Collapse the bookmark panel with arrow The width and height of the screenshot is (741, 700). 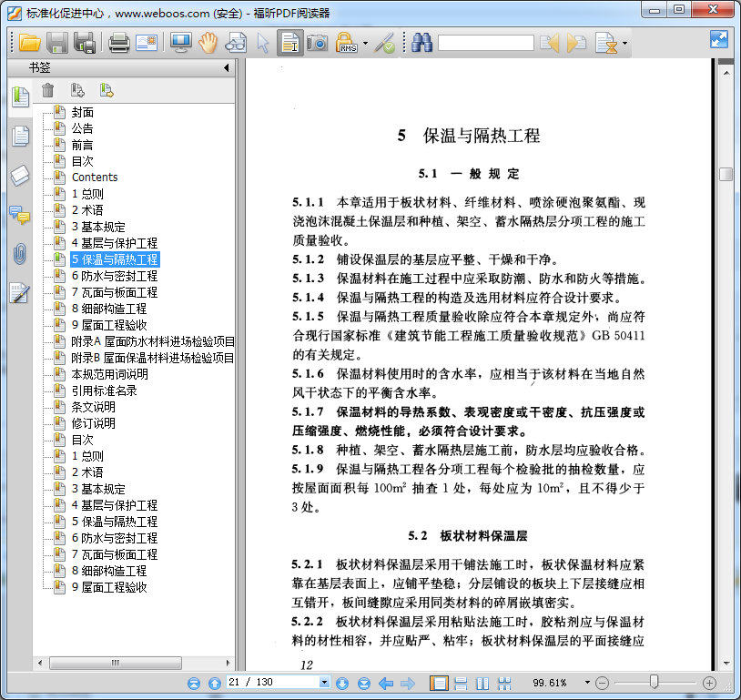227,67
